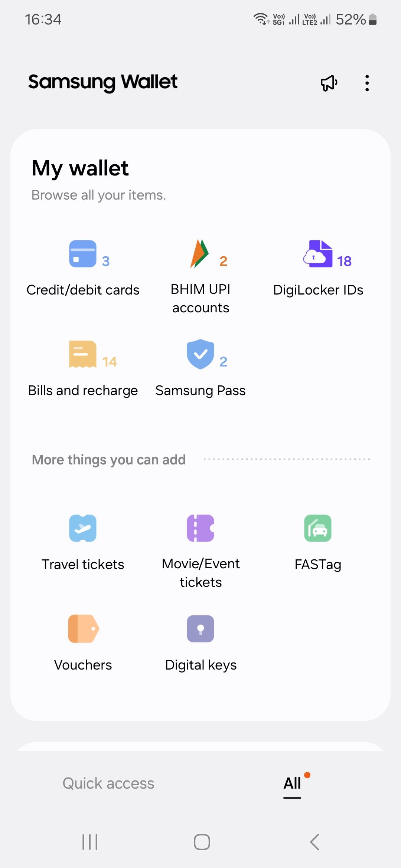The height and width of the screenshot is (868, 401).
Task: Add FASTag
Action: click(318, 528)
